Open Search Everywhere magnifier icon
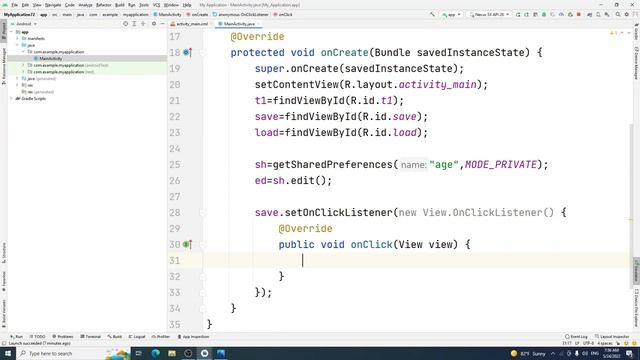640x360 pixels. tap(618, 14)
